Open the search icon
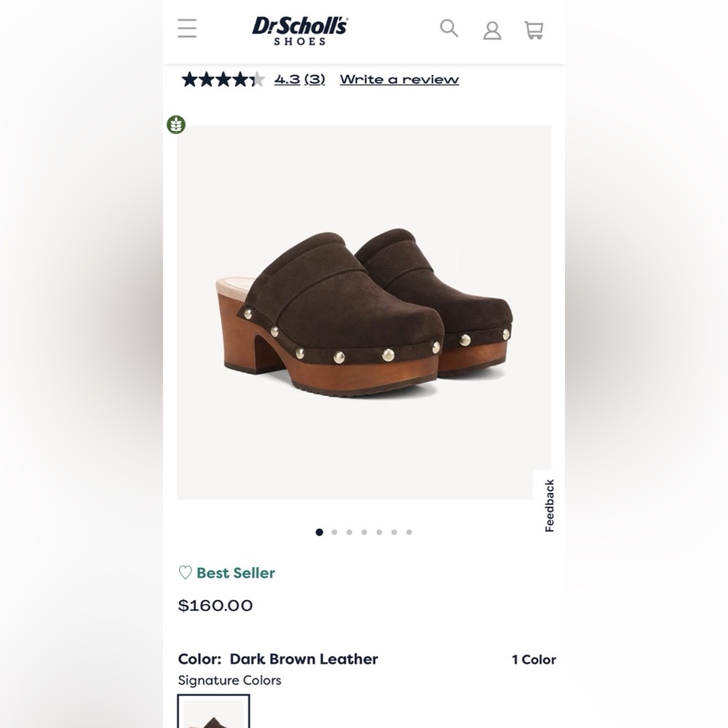Screen dimensions: 728x728 click(x=448, y=28)
